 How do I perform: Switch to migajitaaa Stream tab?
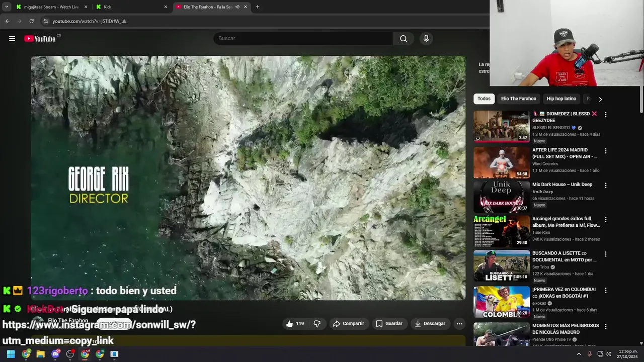(x=50, y=7)
